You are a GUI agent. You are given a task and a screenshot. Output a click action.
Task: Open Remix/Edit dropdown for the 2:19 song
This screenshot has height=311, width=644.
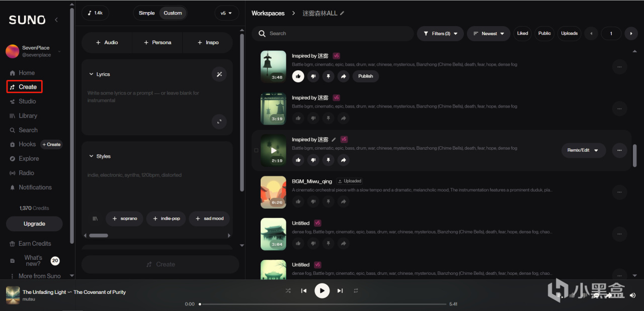[x=584, y=150]
